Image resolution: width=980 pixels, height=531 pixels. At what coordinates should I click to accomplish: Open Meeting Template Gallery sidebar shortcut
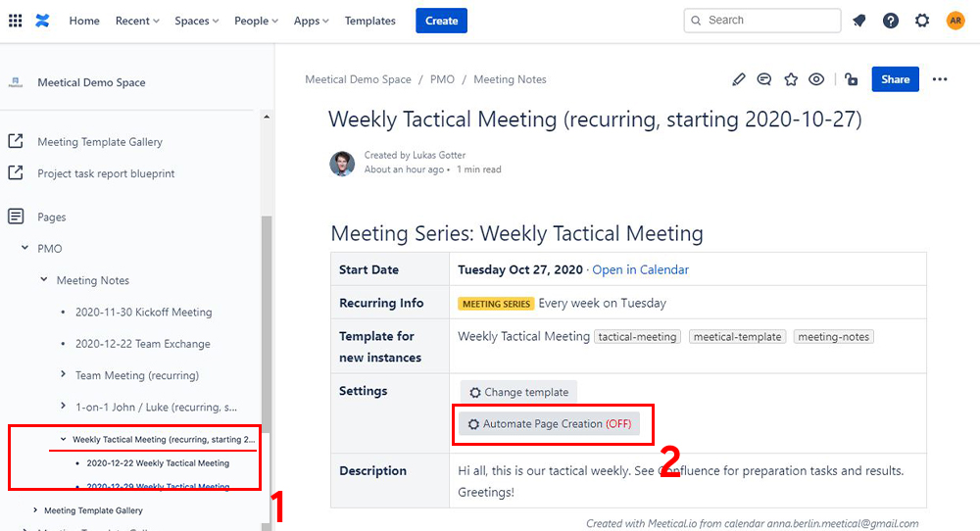click(x=100, y=142)
